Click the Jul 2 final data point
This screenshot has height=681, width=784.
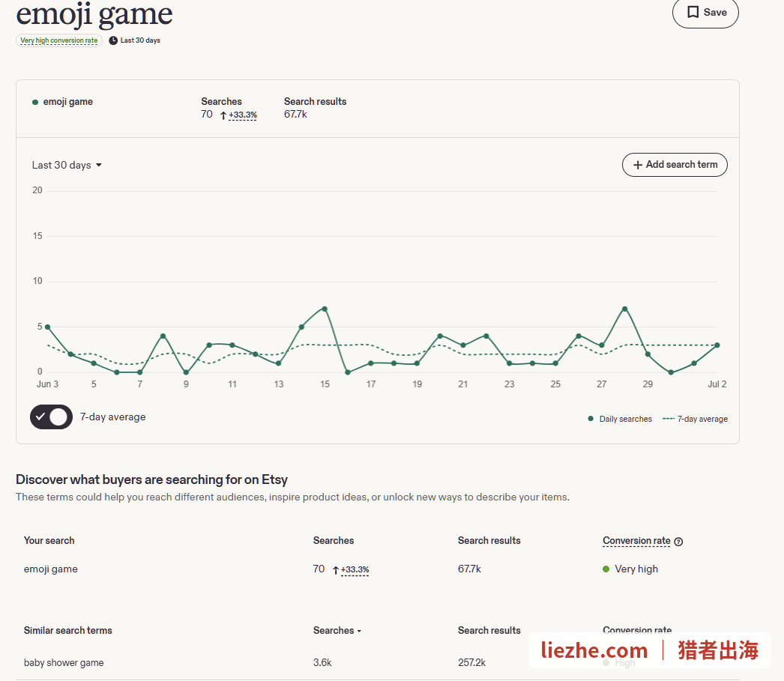click(717, 345)
